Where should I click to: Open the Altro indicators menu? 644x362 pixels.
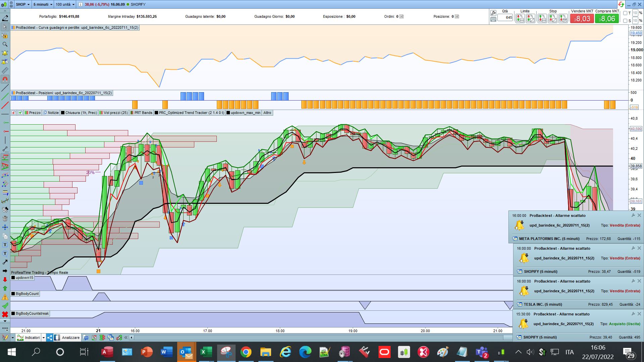(267, 113)
